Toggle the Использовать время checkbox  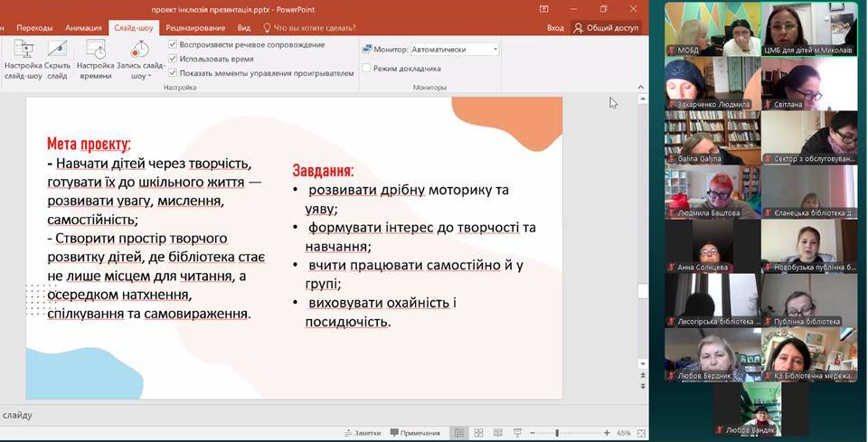173,59
